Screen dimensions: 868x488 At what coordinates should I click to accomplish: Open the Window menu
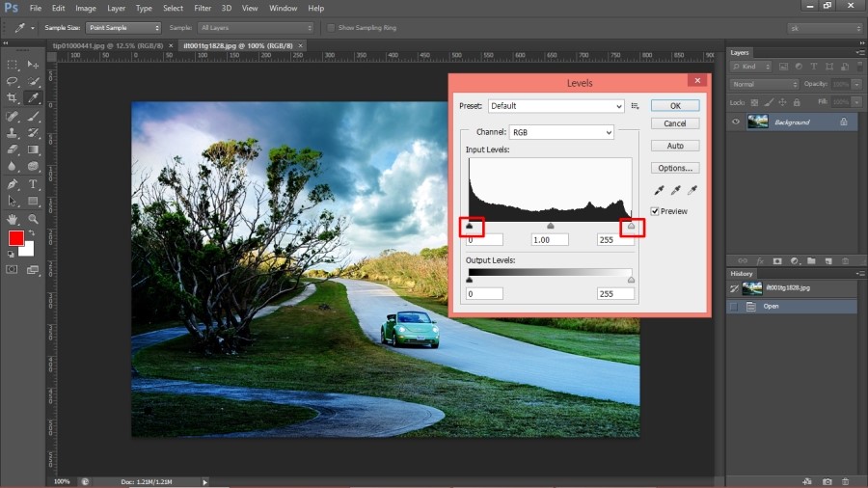tap(283, 9)
